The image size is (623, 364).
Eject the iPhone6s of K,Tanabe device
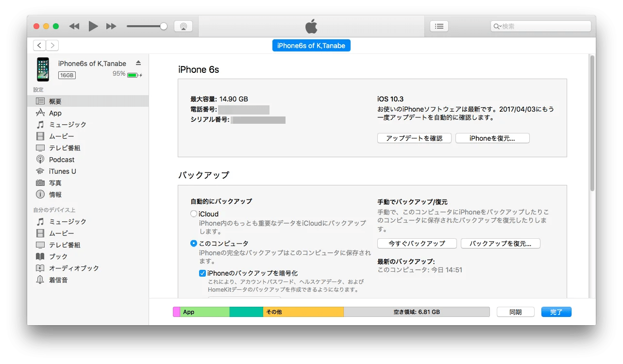point(138,62)
